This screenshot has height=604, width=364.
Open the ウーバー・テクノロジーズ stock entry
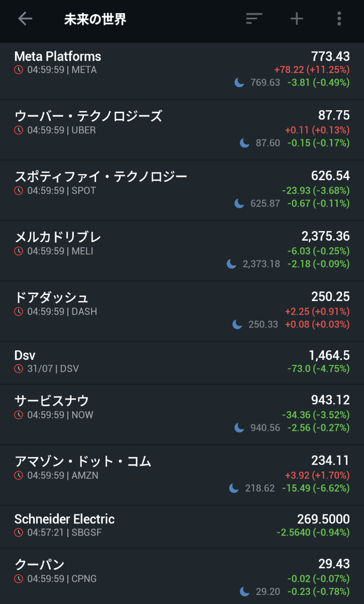(88, 116)
